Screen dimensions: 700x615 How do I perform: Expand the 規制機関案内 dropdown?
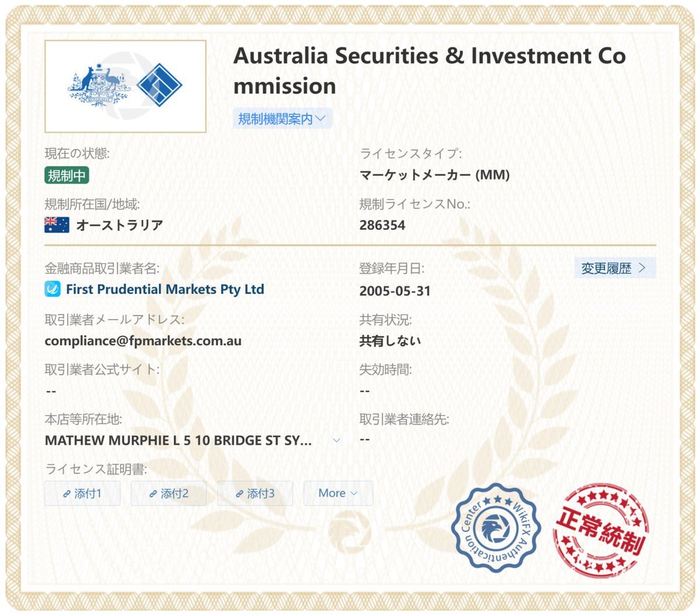pos(283,118)
